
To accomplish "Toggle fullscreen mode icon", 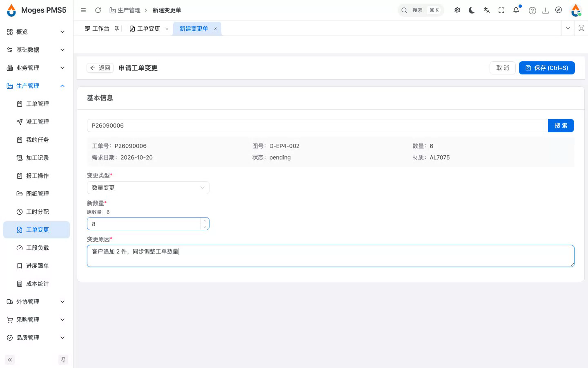I will (x=501, y=10).
